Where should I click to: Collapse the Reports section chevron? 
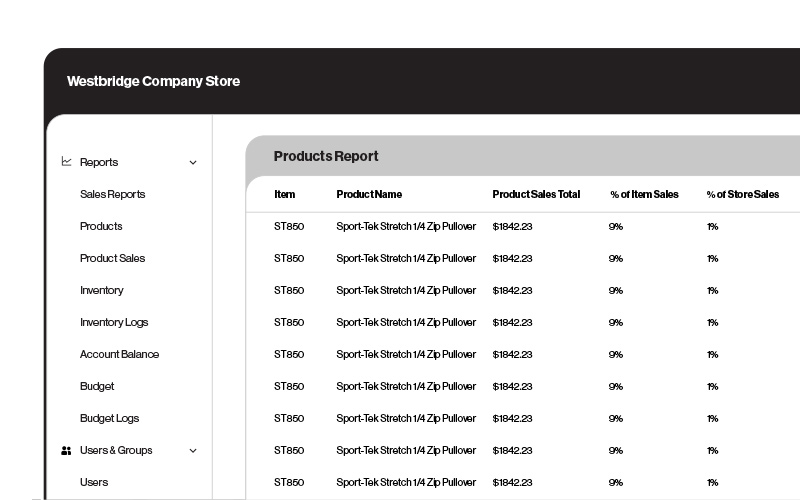click(x=193, y=163)
